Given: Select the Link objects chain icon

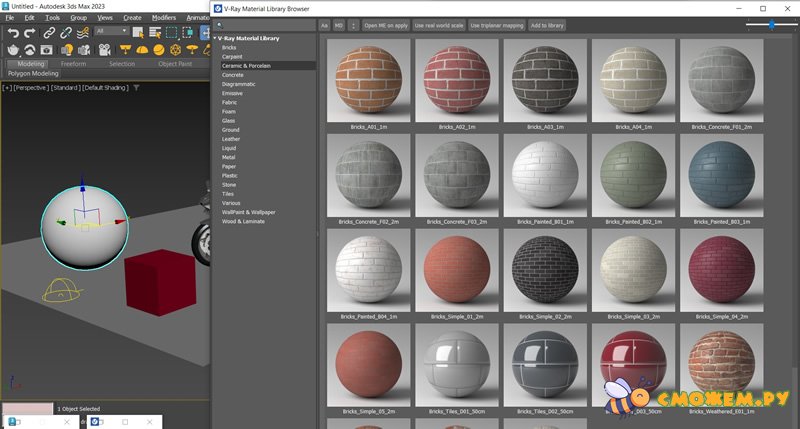Looking at the screenshot, I should pos(48,32).
